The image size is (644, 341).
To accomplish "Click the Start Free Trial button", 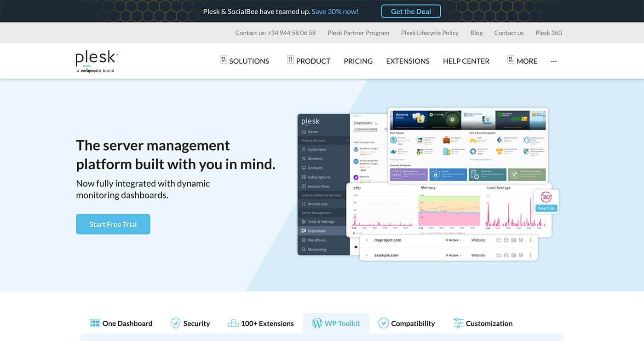I will click(113, 224).
